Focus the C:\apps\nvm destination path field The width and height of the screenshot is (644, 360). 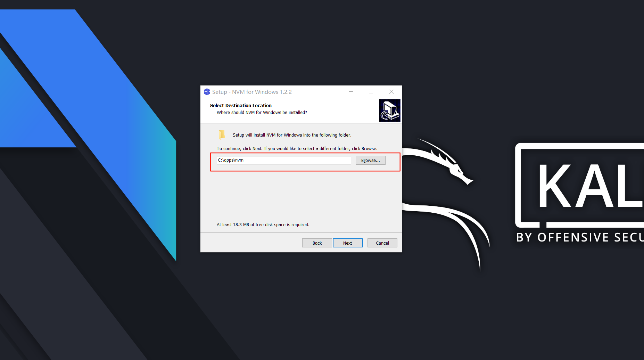(284, 160)
